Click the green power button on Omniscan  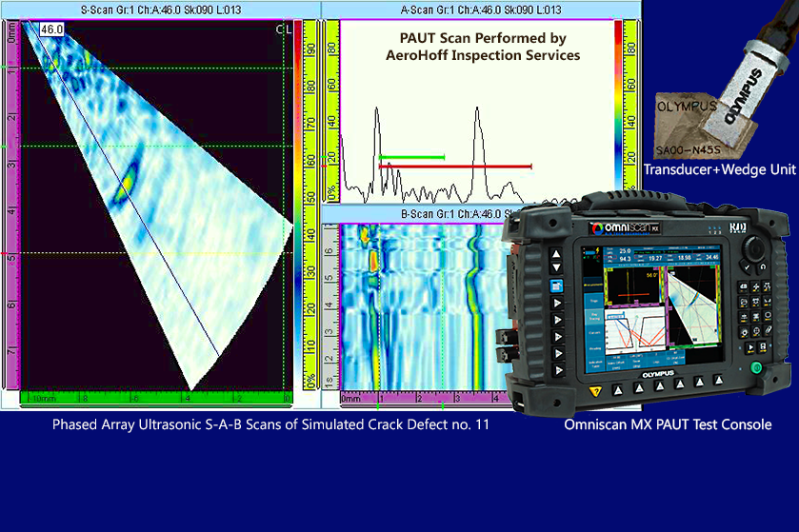(757, 367)
